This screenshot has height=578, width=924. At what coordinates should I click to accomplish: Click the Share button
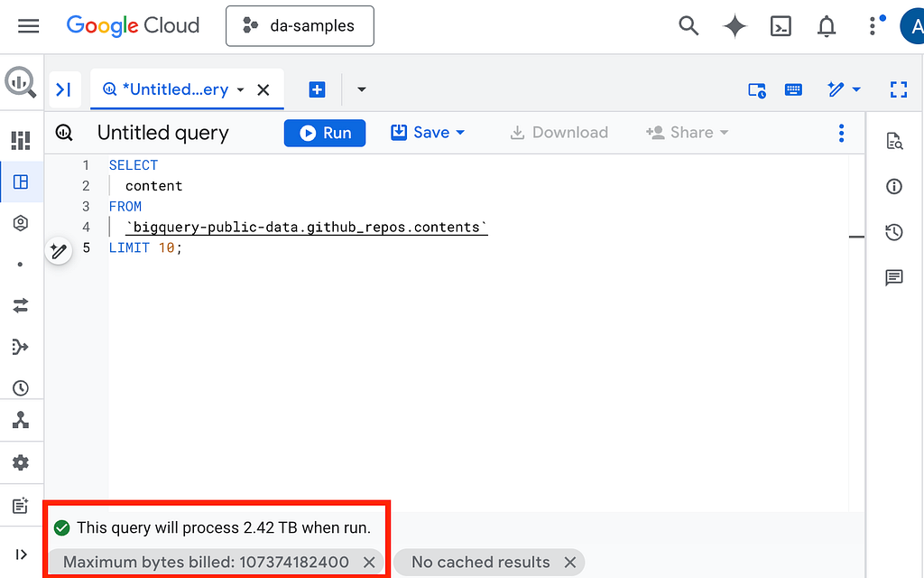click(687, 133)
